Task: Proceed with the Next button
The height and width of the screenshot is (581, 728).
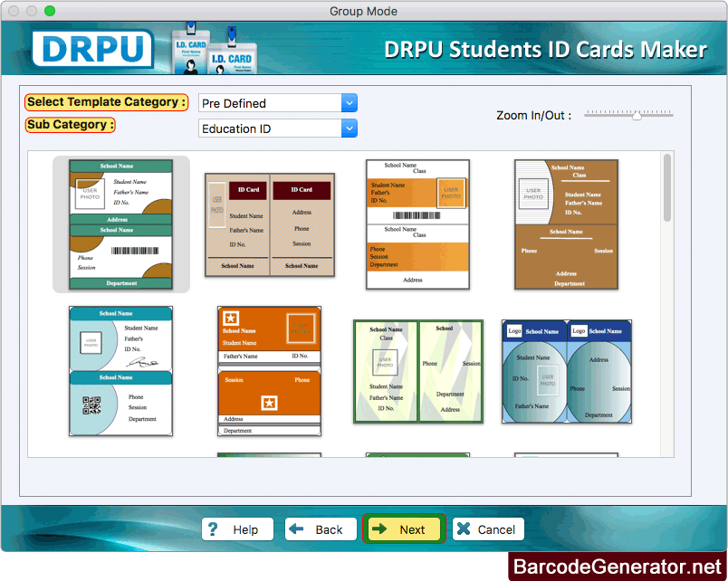Action: 404,529
